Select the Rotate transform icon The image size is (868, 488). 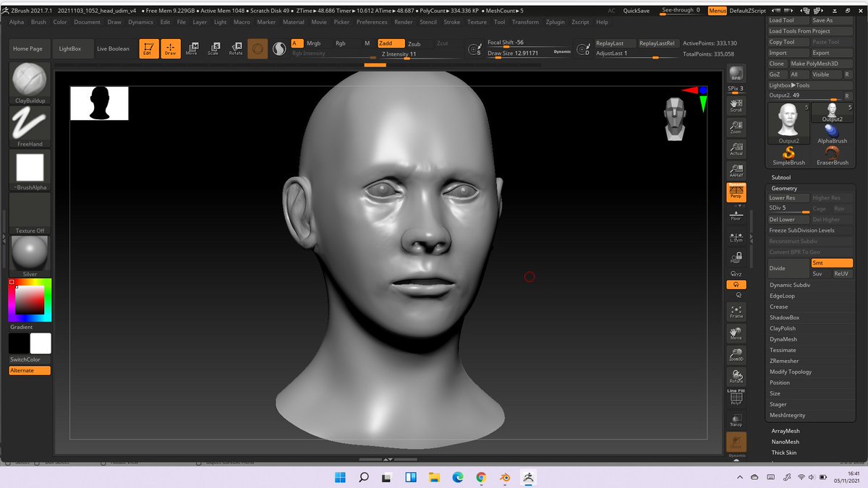click(x=236, y=48)
